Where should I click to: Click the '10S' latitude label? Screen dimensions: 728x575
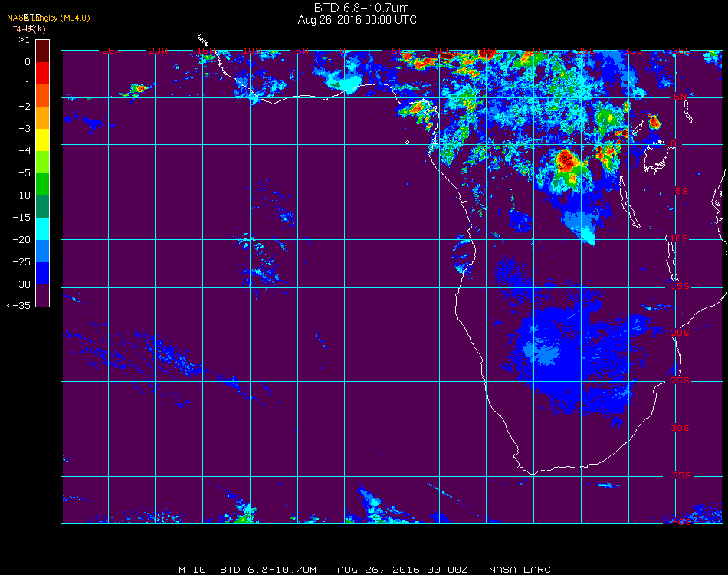[679, 238]
